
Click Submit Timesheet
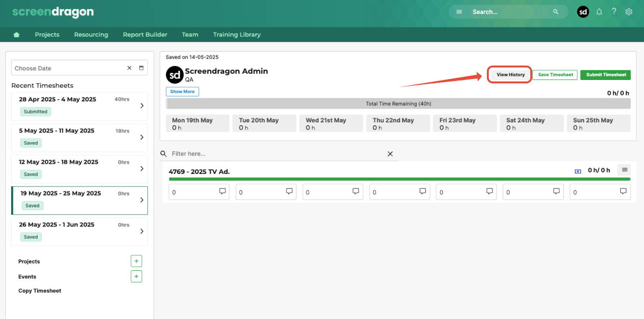pyautogui.click(x=606, y=75)
